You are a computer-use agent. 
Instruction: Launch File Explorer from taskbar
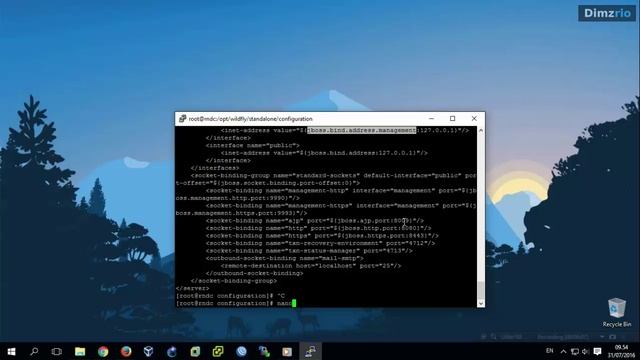click(x=80, y=351)
